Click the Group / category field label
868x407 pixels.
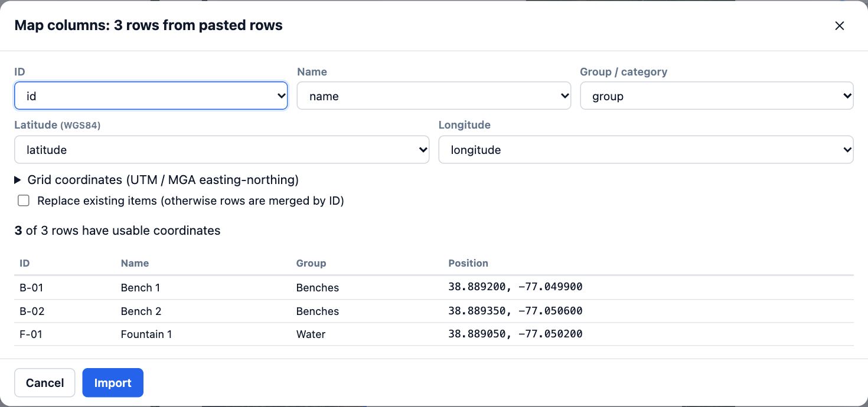(624, 72)
